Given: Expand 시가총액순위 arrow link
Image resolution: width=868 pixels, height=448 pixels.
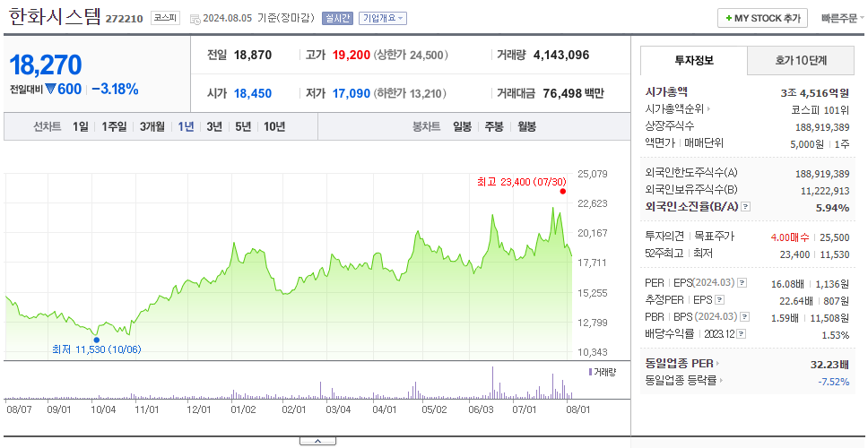Looking at the screenshot, I should [x=708, y=109].
